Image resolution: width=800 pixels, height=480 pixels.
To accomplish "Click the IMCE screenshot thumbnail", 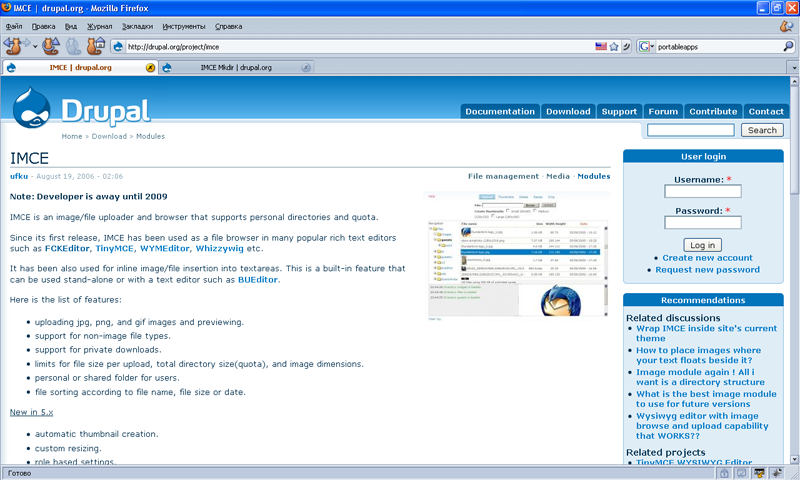I will pyautogui.click(x=517, y=256).
